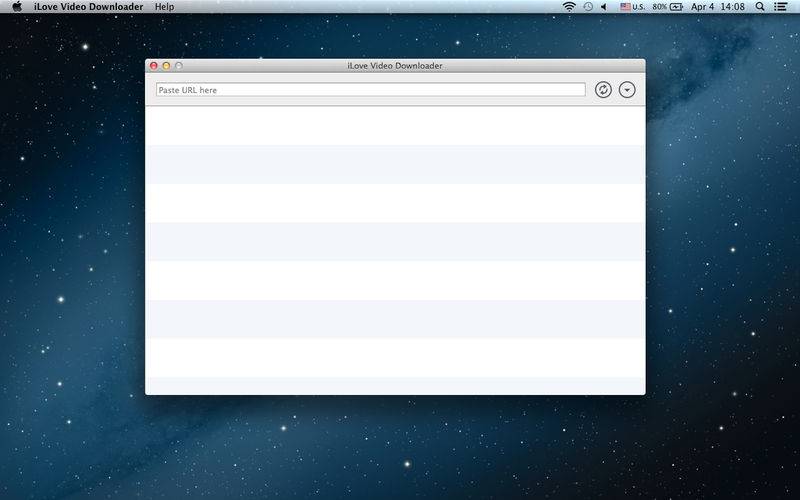Image resolution: width=800 pixels, height=500 pixels.
Task: Click the battery 80% indicator
Action: pos(667,7)
